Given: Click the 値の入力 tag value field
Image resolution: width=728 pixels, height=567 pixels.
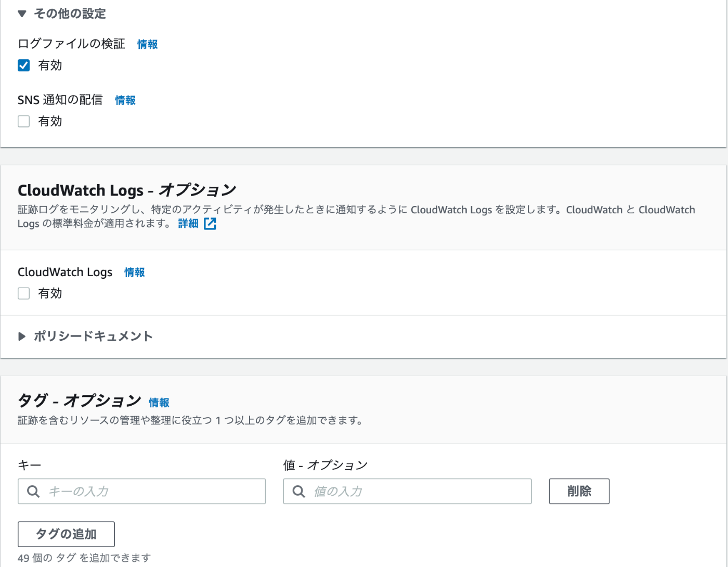Looking at the screenshot, I should 407,491.
